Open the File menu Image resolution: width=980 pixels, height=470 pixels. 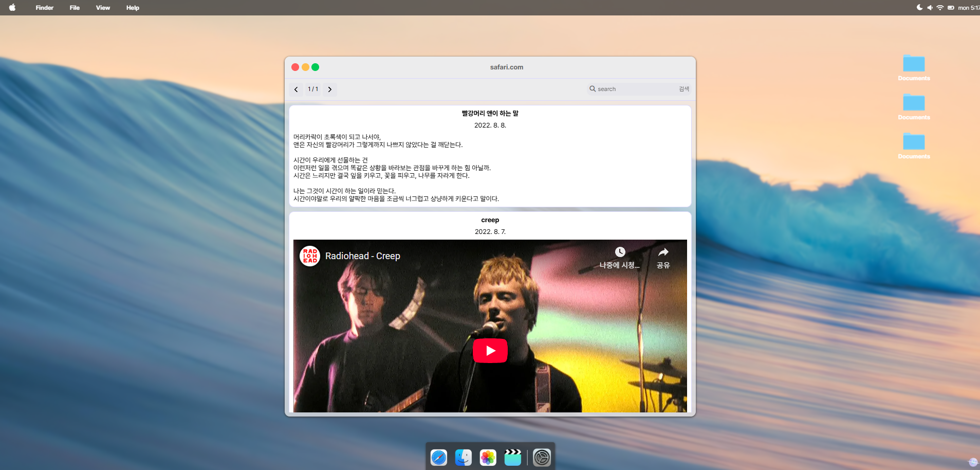tap(75, 8)
